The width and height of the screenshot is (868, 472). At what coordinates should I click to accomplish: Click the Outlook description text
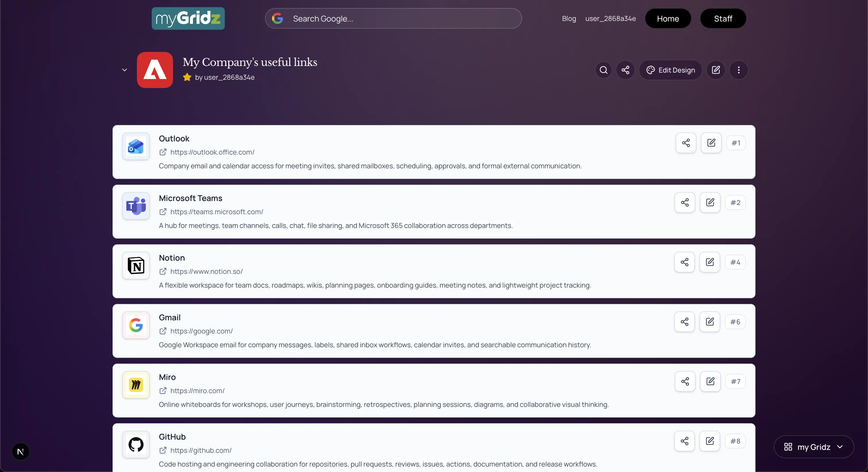pyautogui.click(x=370, y=166)
